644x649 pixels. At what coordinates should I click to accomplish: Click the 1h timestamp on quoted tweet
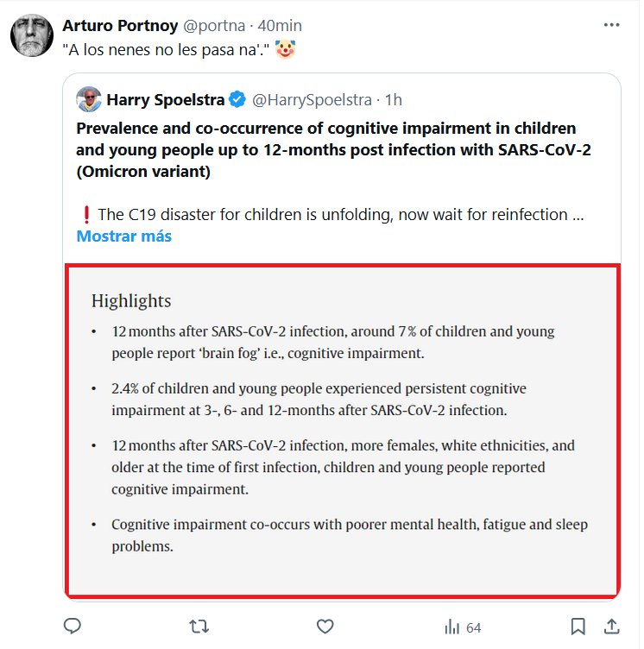[393, 100]
